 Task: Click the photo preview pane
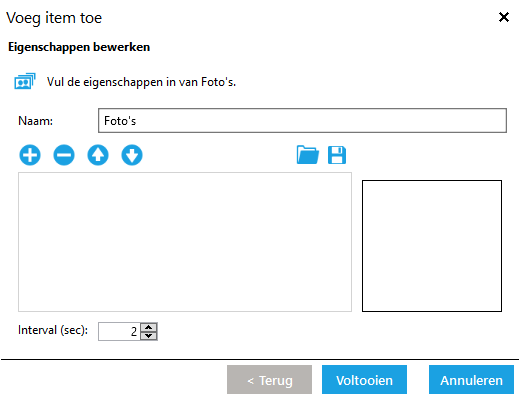432,246
